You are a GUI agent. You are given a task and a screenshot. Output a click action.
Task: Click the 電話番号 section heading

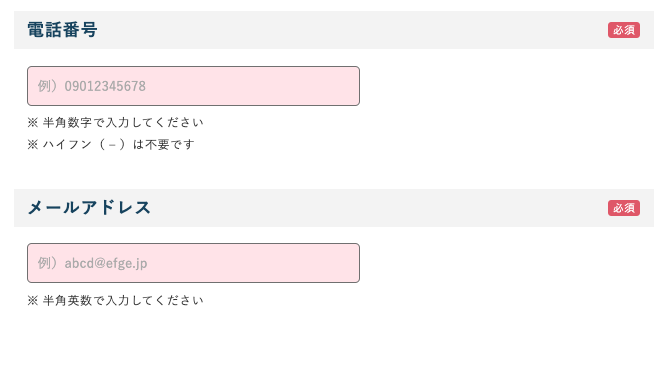coord(62,30)
